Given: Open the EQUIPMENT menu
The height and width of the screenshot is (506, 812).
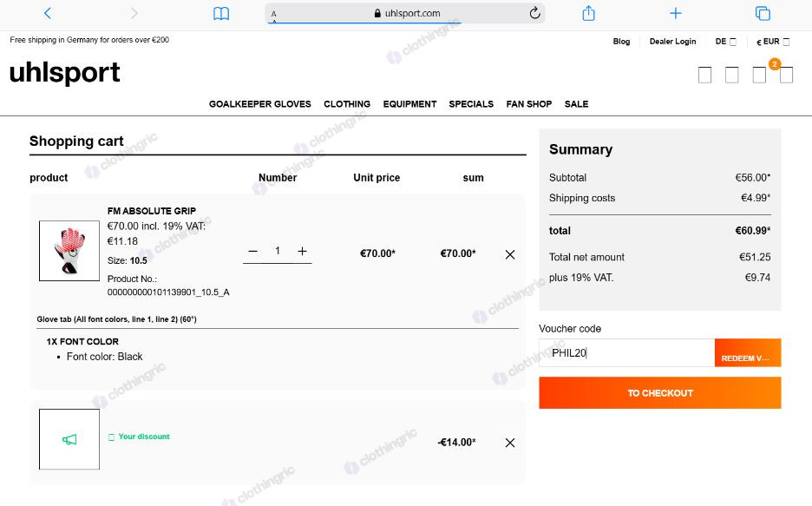Looking at the screenshot, I should [409, 104].
